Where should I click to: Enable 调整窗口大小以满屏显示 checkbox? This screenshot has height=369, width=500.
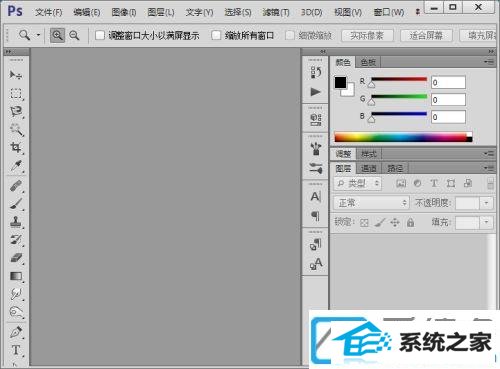coord(100,35)
